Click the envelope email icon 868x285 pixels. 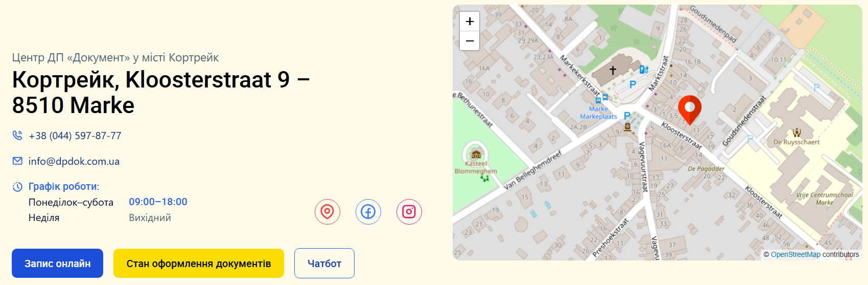coord(17,161)
